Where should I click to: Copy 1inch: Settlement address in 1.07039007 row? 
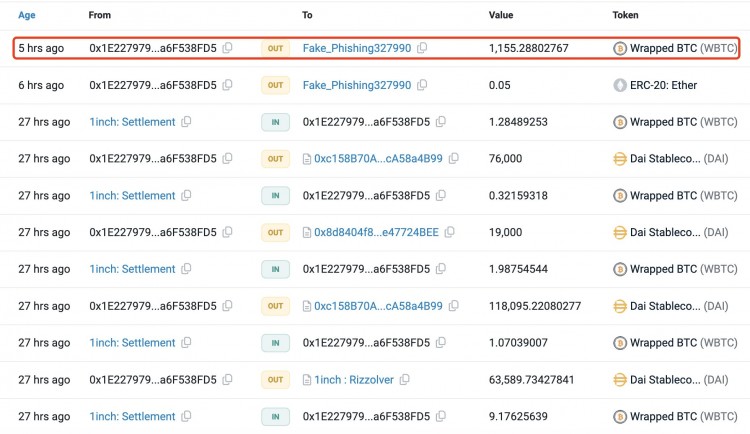[186, 343]
